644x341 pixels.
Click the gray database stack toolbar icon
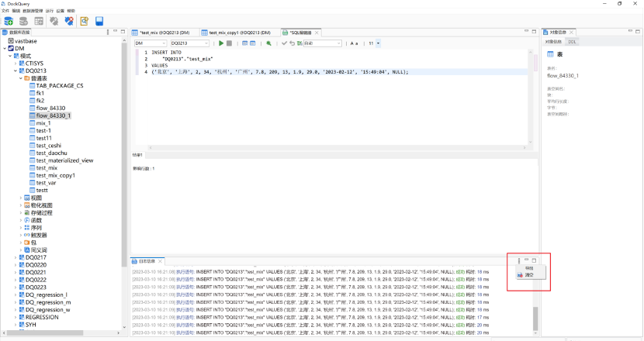[23, 21]
